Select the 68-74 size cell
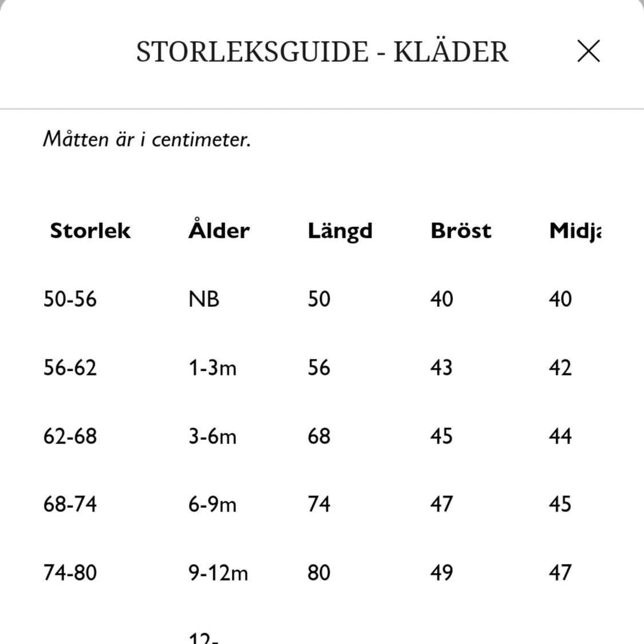This screenshot has height=644, width=644. coord(70,504)
